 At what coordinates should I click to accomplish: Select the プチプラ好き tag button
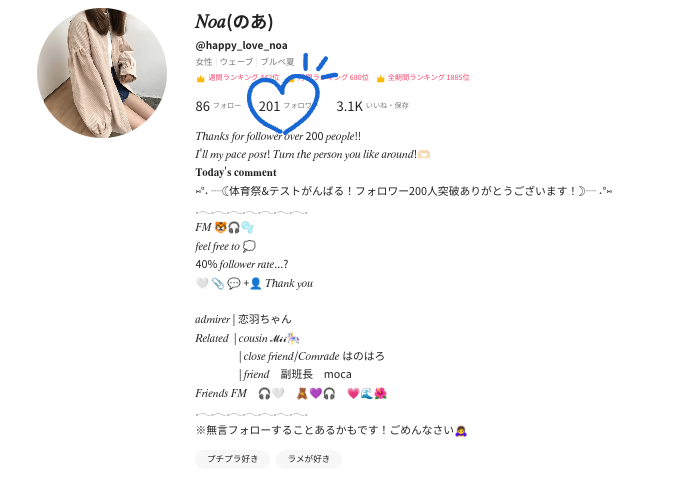pos(232,459)
